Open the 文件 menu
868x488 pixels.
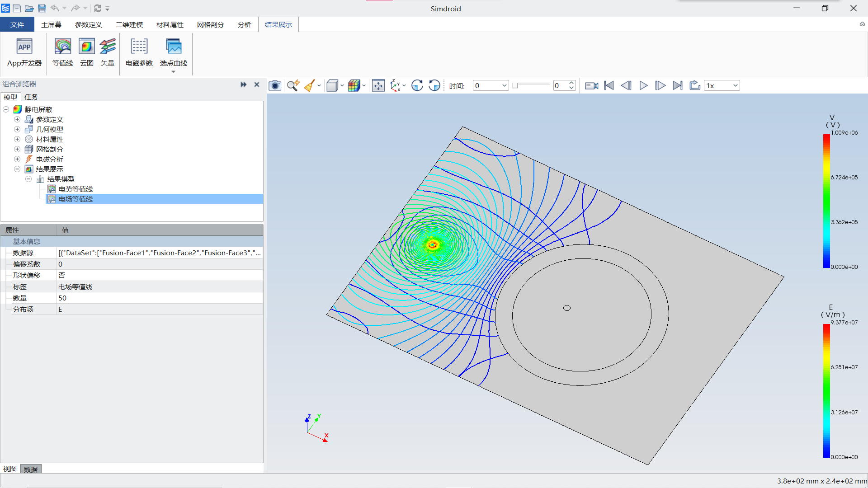17,24
